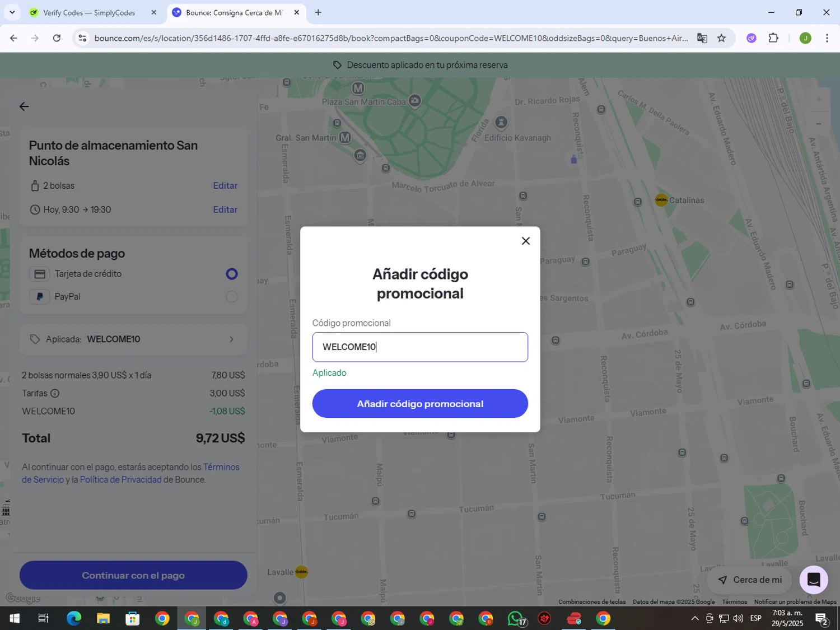
Task: Translate this page icon
Action: pos(702,38)
